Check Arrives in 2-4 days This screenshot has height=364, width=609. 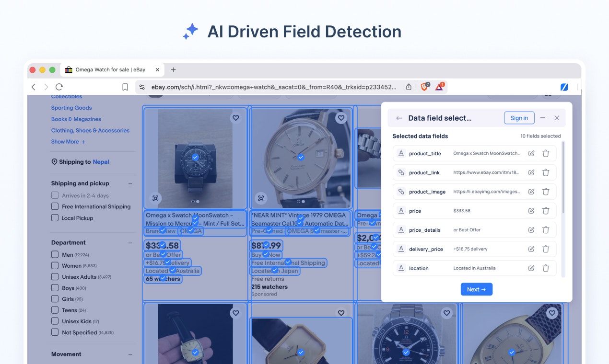tap(55, 195)
